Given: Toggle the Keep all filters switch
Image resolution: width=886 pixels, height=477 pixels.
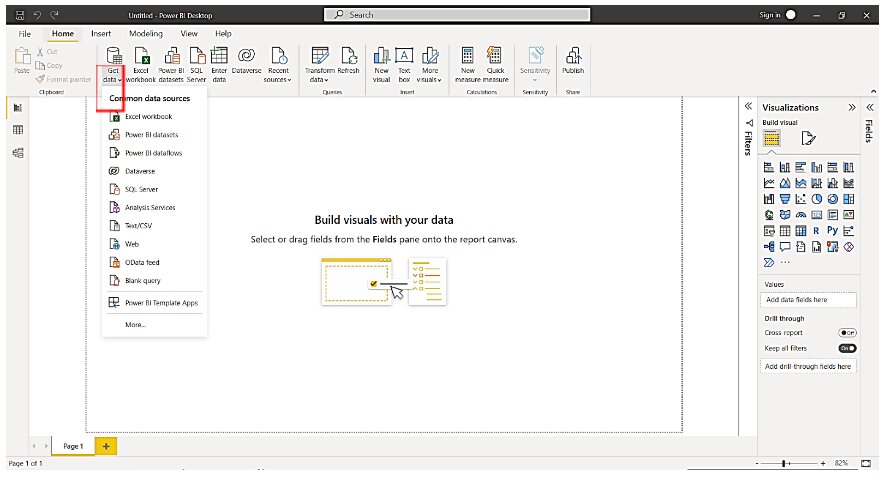Looking at the screenshot, I should tap(847, 348).
